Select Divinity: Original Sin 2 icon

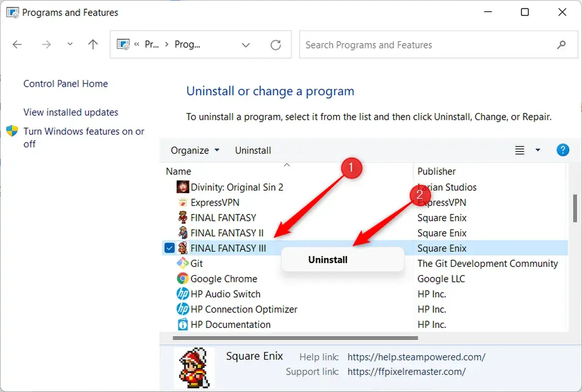(183, 187)
